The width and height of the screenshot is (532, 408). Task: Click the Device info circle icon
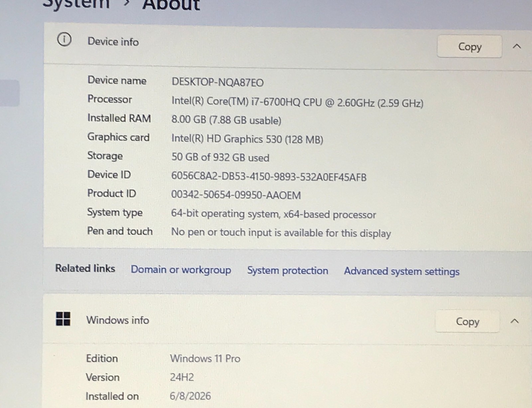pyautogui.click(x=64, y=40)
